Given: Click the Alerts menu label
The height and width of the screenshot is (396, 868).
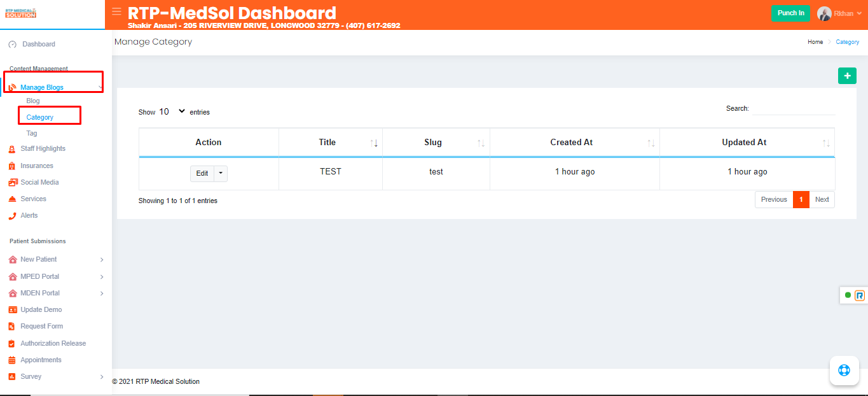Looking at the screenshot, I should [29, 216].
